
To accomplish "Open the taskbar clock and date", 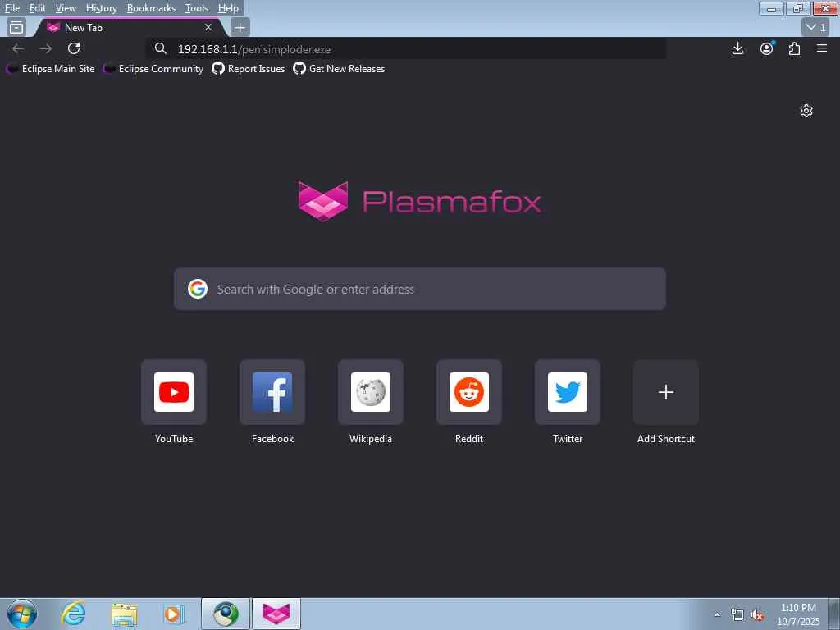I will click(798, 614).
